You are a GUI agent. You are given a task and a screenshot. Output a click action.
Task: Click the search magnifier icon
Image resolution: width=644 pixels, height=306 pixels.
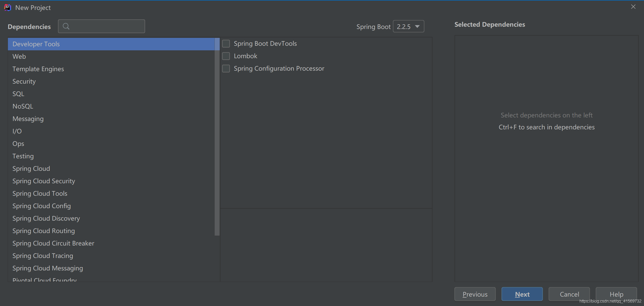[x=66, y=26]
